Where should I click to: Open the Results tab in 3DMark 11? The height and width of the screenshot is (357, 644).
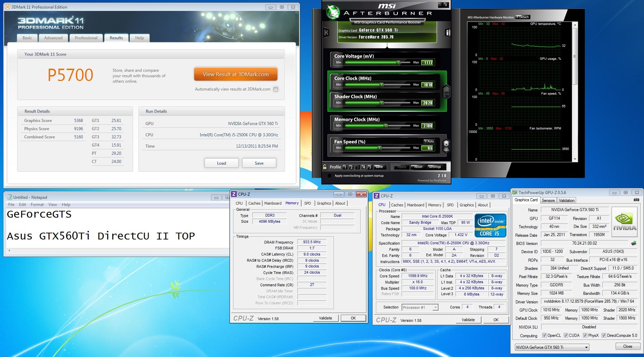(x=116, y=38)
